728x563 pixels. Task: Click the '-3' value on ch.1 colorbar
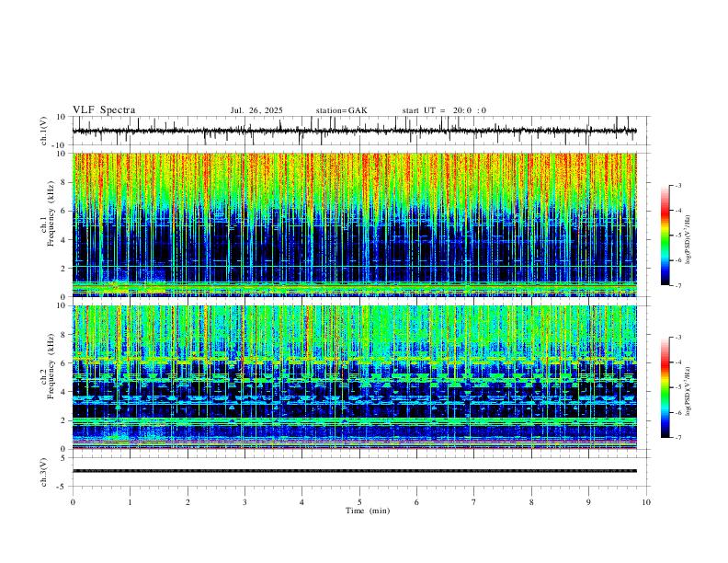[x=677, y=185]
